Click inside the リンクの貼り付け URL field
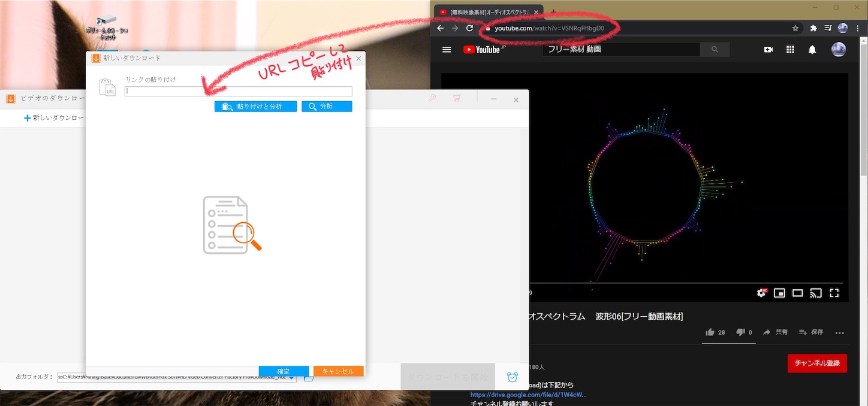The image size is (868, 406). [237, 90]
